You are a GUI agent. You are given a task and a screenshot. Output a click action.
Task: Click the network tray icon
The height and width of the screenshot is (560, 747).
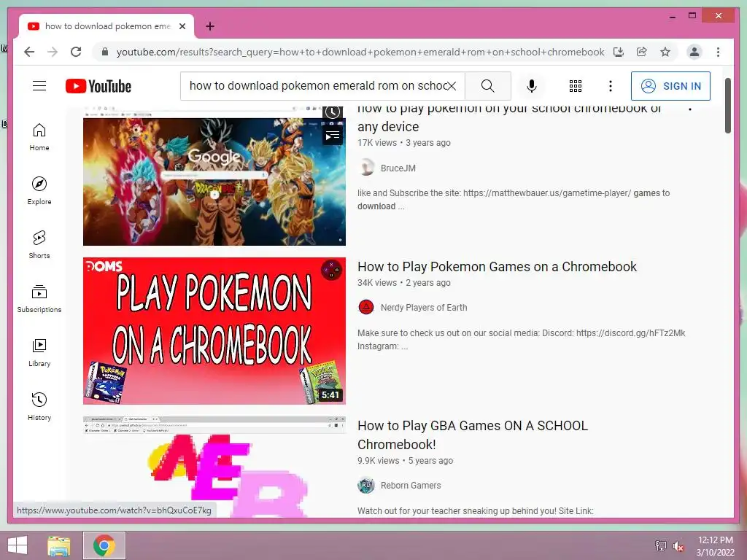click(x=661, y=546)
